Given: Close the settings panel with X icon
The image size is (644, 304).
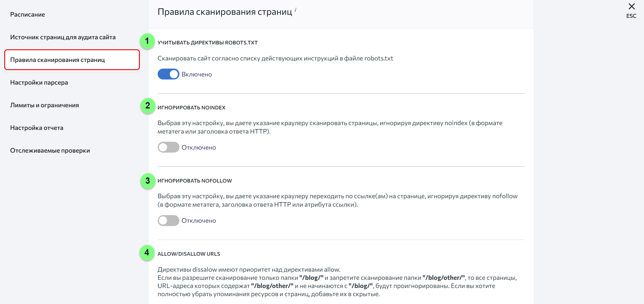Looking at the screenshot, I should pyautogui.click(x=631, y=6).
